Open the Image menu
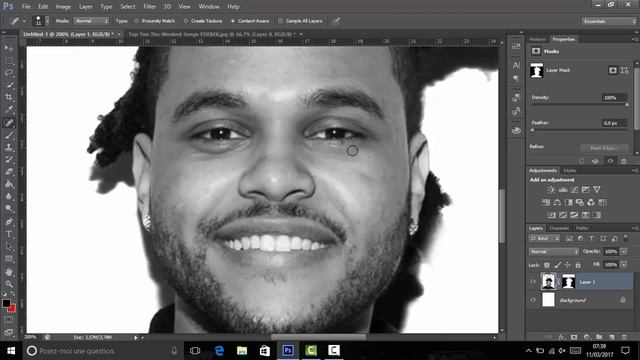Viewport: 640px width, 360px height. tap(63, 7)
